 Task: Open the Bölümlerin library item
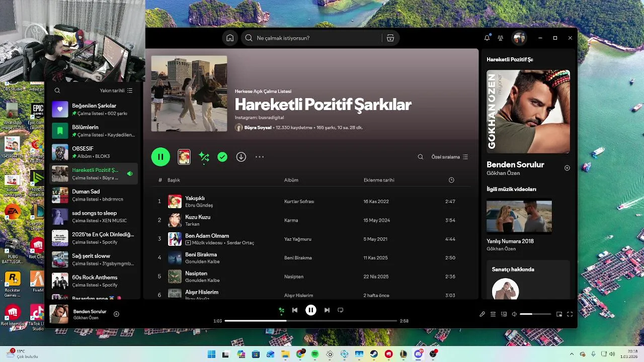click(x=94, y=131)
